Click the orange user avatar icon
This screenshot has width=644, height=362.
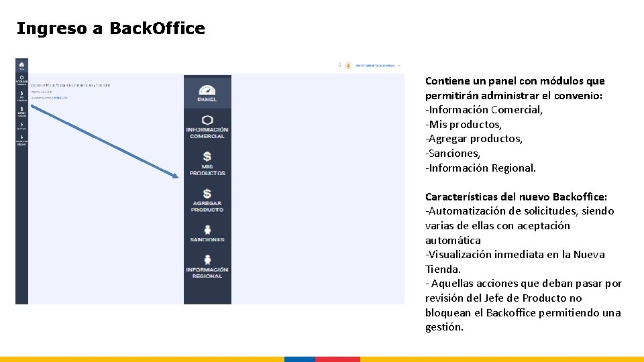point(348,65)
